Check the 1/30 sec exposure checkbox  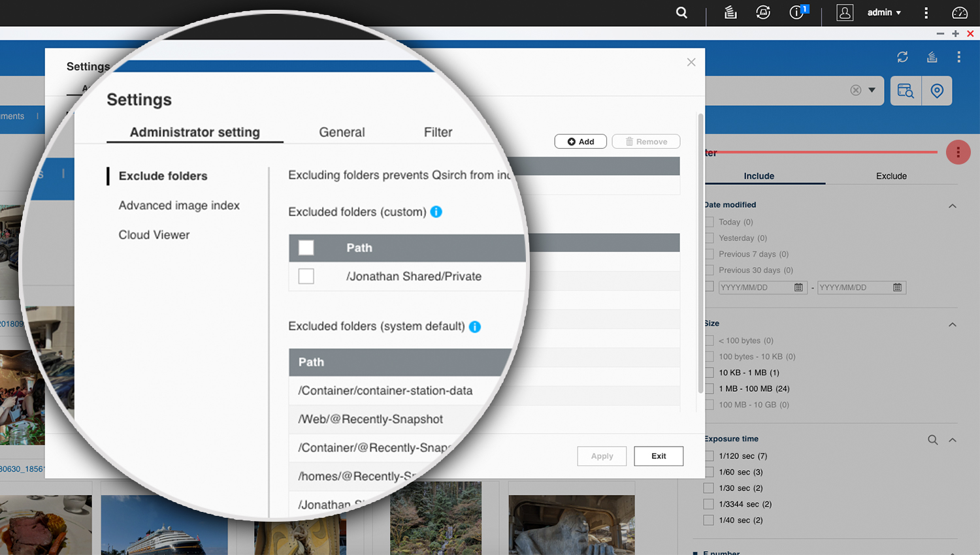709,488
